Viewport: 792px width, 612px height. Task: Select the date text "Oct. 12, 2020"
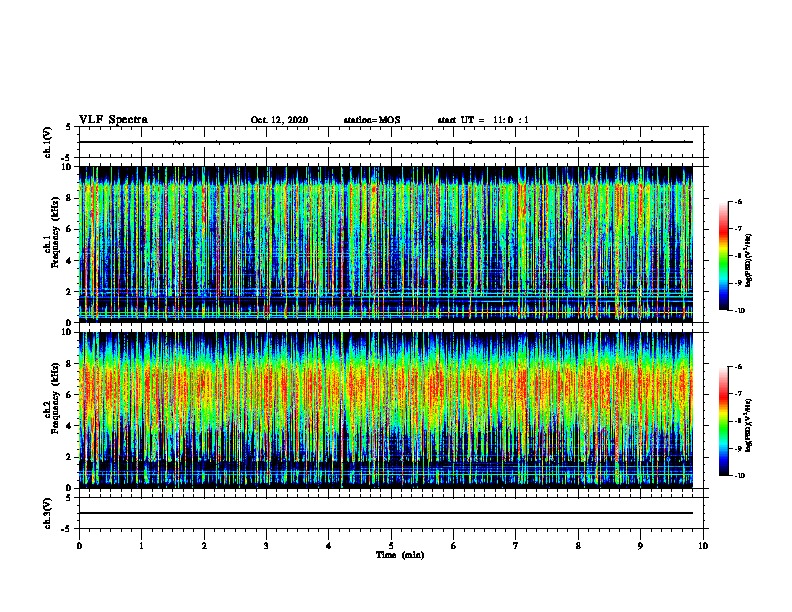point(279,120)
